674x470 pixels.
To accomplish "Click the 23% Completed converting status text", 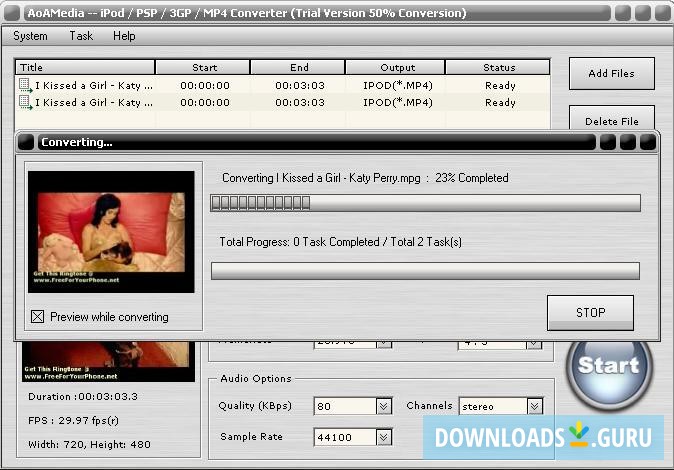I will click(x=365, y=178).
